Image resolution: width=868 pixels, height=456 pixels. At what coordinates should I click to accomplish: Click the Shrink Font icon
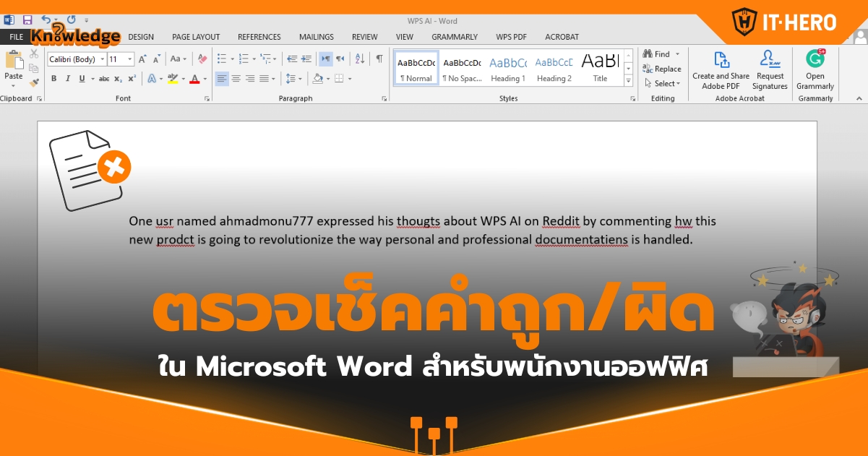tap(157, 59)
